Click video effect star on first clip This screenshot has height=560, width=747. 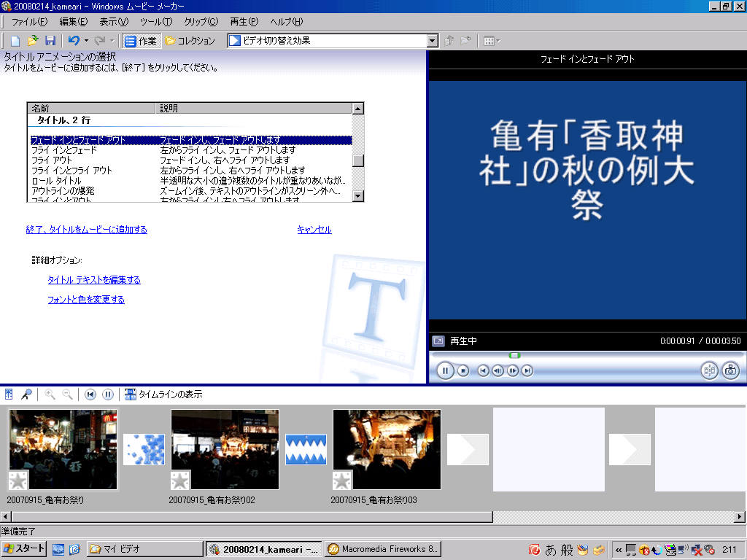coord(18,480)
